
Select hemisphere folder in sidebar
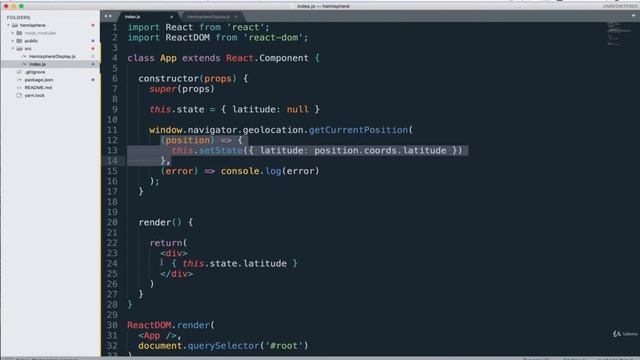33,25
